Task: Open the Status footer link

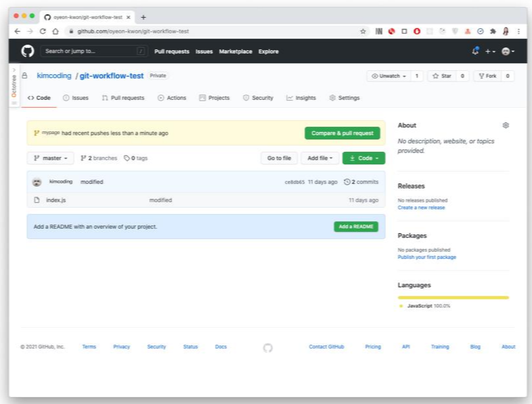Action: 190,347
